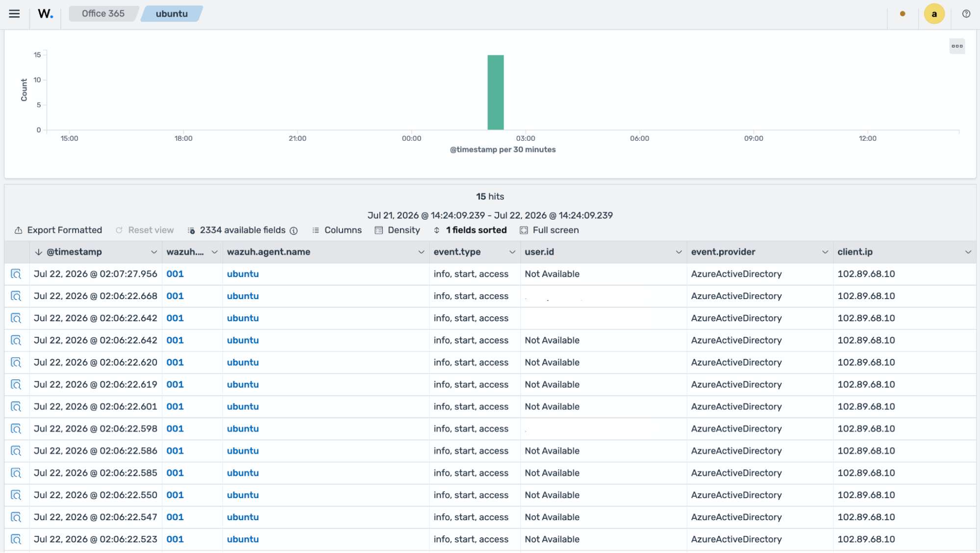Click Export Formatted button
Viewport: 980px width, 553px height.
pos(58,230)
